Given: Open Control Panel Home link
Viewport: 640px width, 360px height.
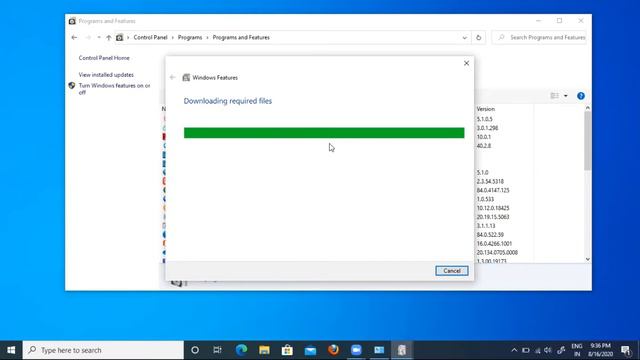Looking at the screenshot, I should pos(104,58).
